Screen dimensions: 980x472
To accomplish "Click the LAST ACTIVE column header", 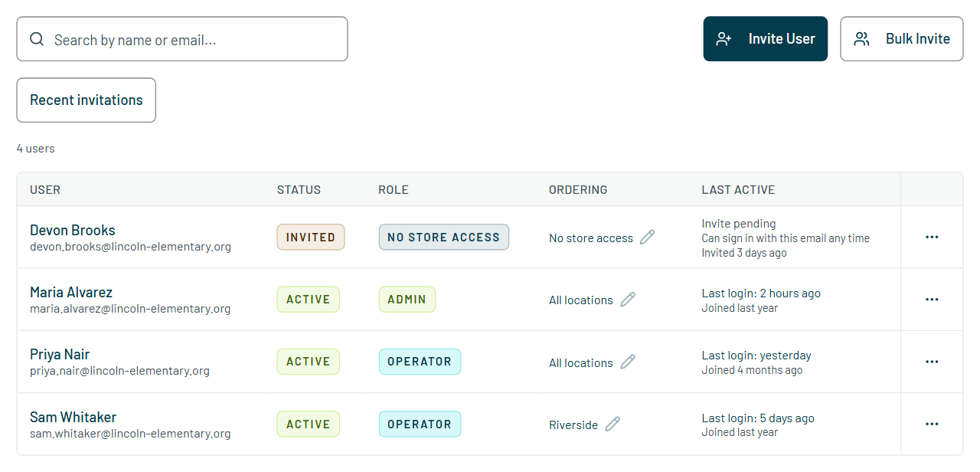I will [x=739, y=190].
